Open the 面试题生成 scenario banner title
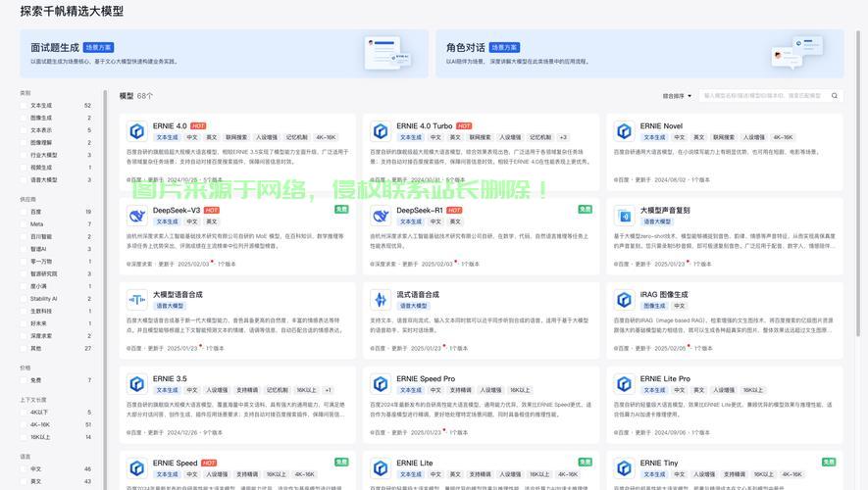Screen dimensions: 868x490 (55, 48)
